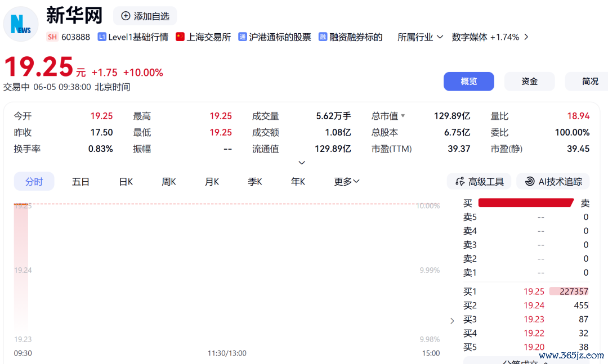This screenshot has width=608, height=364.
Task: Add stock via 添加自选 button
Action: 145,16
